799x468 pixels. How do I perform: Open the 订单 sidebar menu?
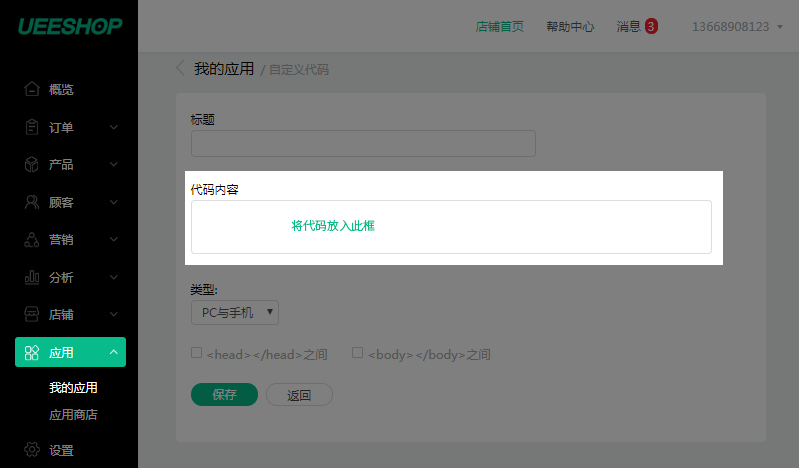pyautogui.click(x=70, y=127)
